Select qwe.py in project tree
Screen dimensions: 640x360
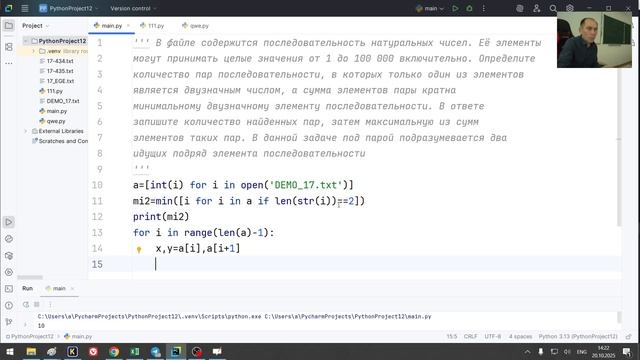tap(53, 121)
